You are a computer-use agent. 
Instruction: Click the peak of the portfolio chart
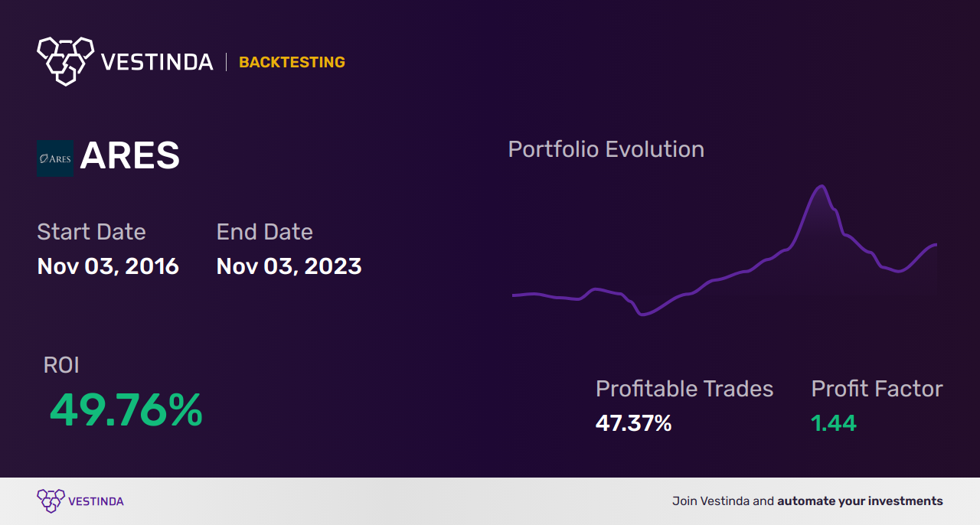(822, 186)
